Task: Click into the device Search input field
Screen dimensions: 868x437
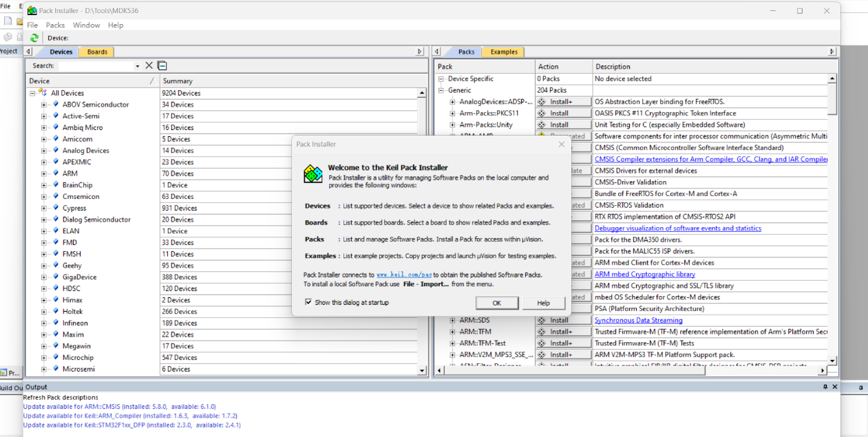Action: tap(96, 66)
